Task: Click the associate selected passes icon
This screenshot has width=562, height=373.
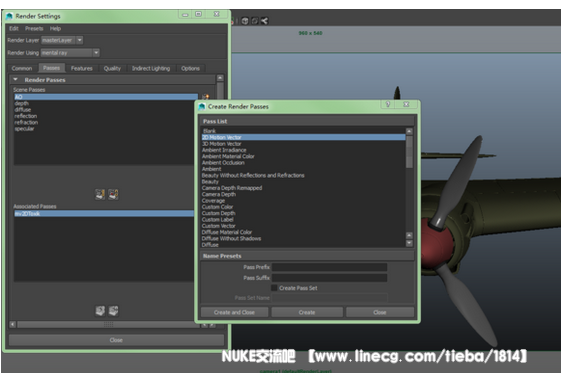Action: (100, 194)
